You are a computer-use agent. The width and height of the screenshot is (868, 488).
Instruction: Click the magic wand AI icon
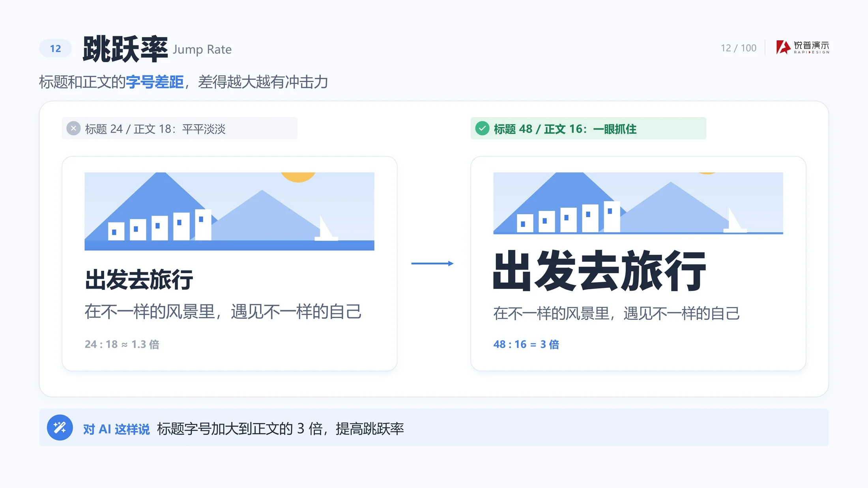pos(60,428)
